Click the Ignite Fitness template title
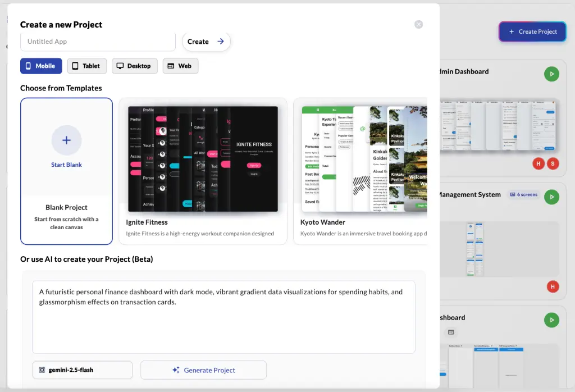 click(147, 222)
